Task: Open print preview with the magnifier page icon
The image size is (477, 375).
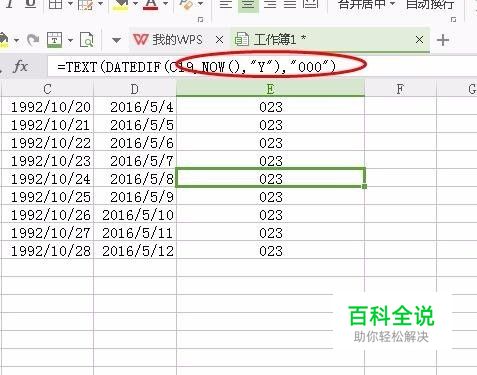Action: click(x=87, y=40)
